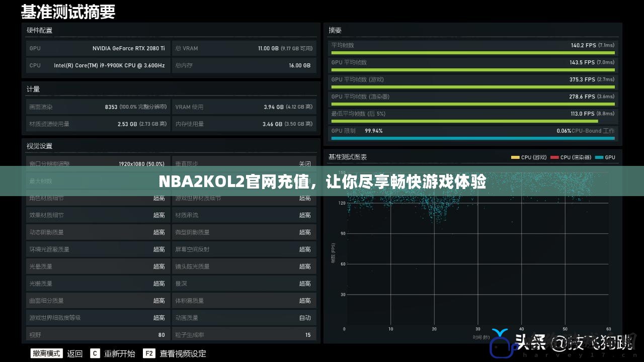Screen dimensions: 644x362
Task: Click the 游戏世界细致度等级 setting row
Action: pos(98,318)
